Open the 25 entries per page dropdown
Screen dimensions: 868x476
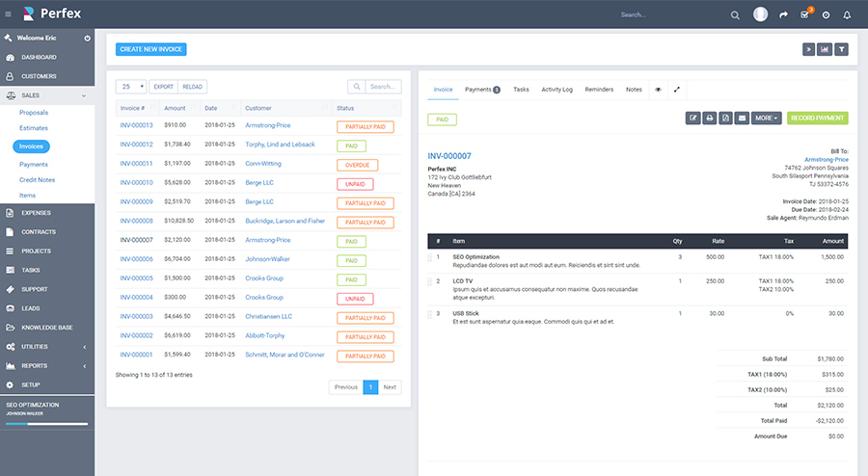tap(131, 87)
